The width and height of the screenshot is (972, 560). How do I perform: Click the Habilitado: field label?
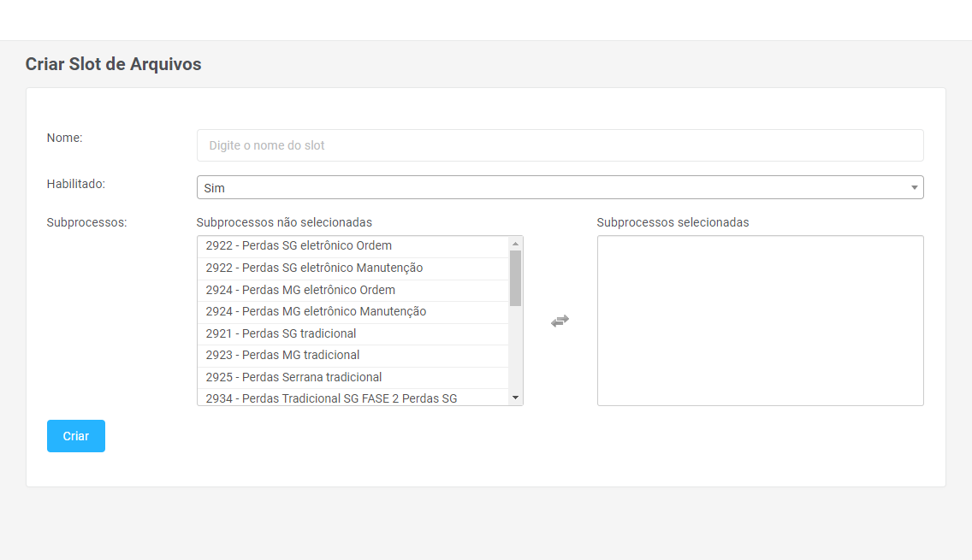(76, 183)
